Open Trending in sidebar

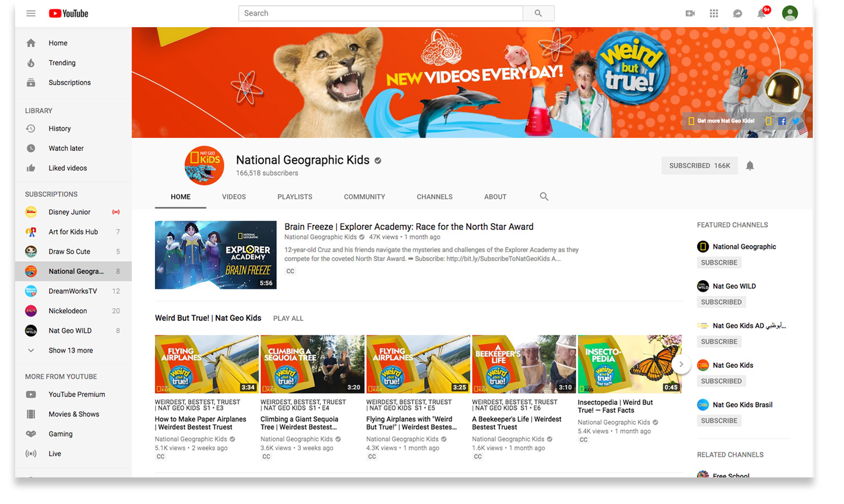pos(73,63)
